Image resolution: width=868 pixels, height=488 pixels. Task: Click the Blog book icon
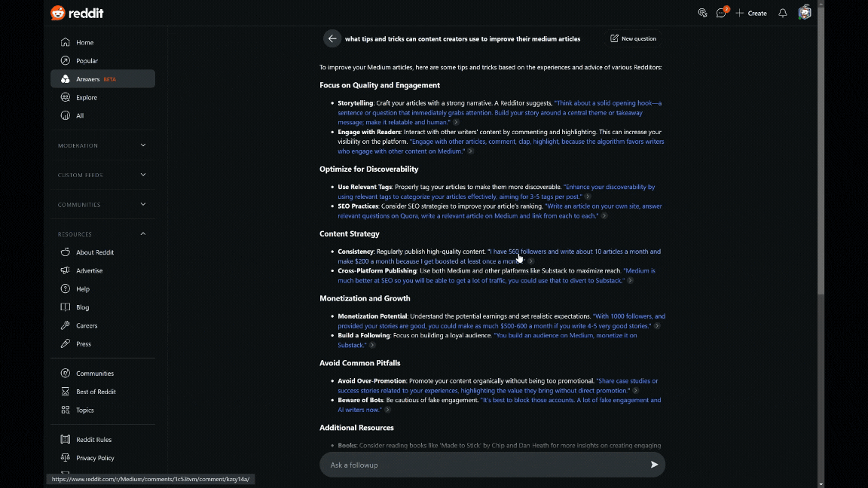tap(66, 307)
